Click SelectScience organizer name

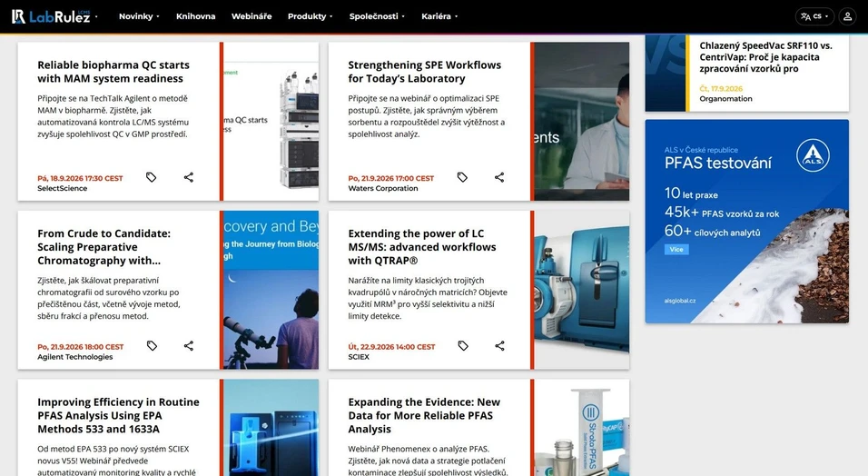click(62, 188)
